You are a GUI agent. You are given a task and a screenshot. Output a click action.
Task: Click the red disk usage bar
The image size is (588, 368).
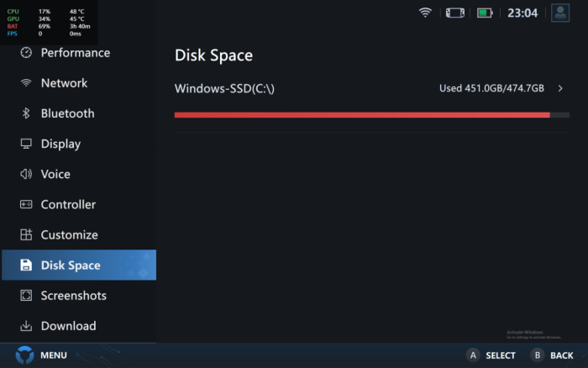tap(361, 115)
